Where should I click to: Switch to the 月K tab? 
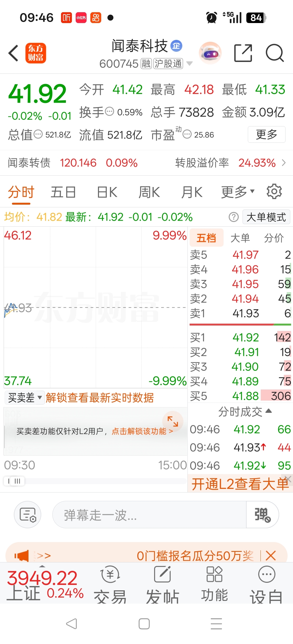192,192
